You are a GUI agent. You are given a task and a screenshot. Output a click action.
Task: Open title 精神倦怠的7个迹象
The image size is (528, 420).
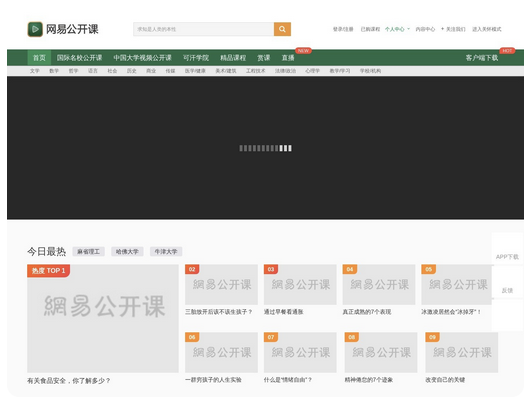point(369,380)
